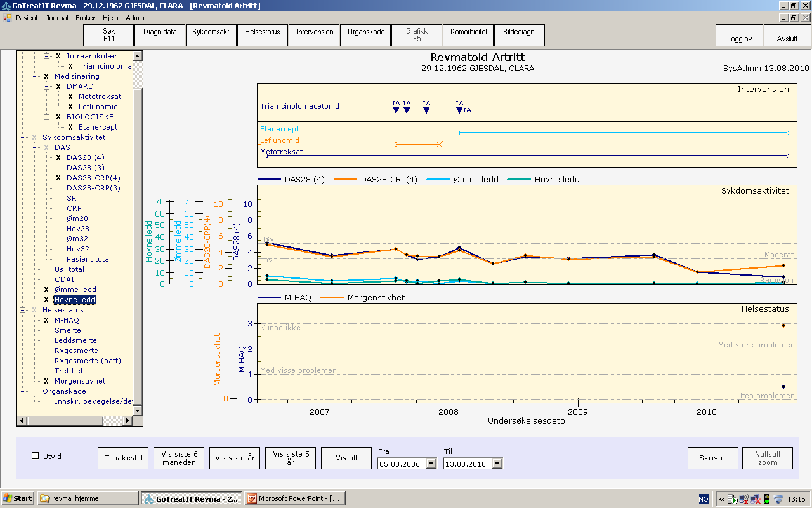Click the wired network disconnected tray icon
Viewport: 812px width, 508px height.
coord(756,499)
